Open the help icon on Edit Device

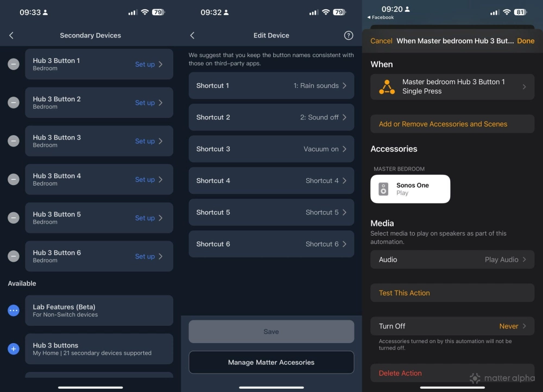coord(348,35)
